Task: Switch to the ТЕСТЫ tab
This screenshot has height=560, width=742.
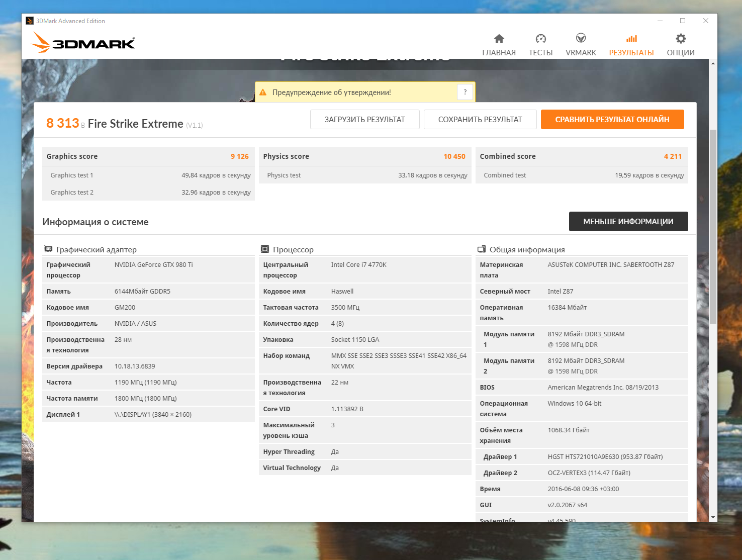Action: pyautogui.click(x=540, y=45)
